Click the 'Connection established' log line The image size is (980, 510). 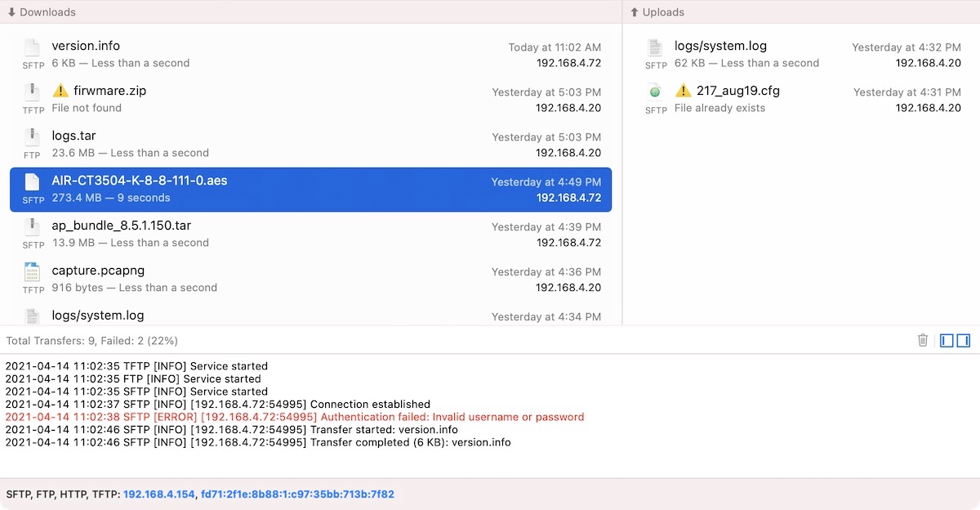tap(217, 405)
